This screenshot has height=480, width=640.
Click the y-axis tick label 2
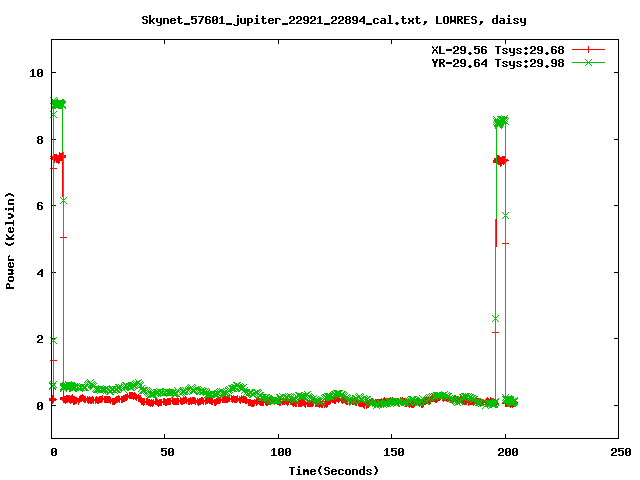click(40, 339)
